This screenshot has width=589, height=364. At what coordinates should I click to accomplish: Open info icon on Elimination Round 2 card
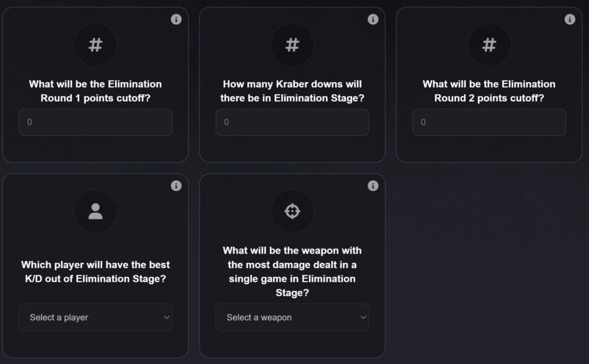[570, 20]
